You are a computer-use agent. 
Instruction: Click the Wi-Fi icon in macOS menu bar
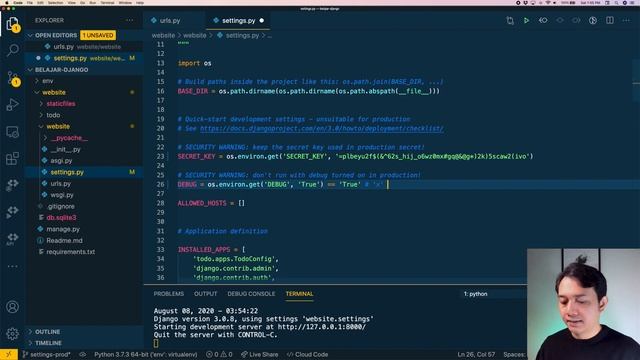point(547,2)
